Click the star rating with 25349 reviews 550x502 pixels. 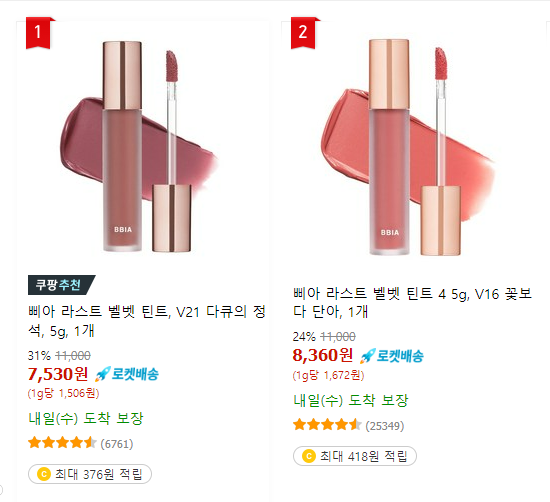point(327,425)
